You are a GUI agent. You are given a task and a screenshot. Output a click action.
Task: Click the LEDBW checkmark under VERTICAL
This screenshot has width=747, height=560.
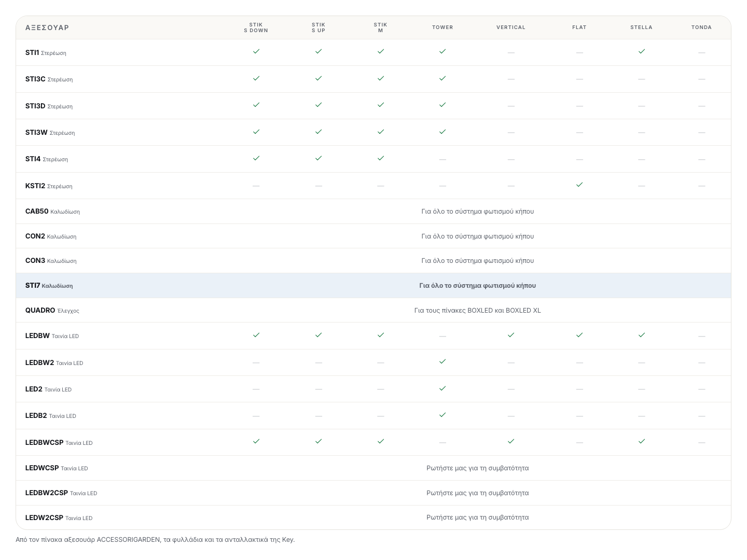[x=511, y=335]
